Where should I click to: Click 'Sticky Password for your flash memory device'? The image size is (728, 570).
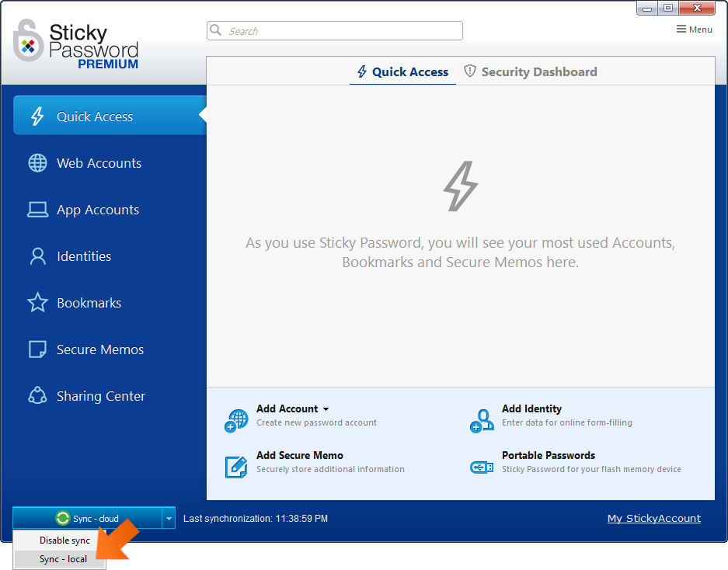591,469
